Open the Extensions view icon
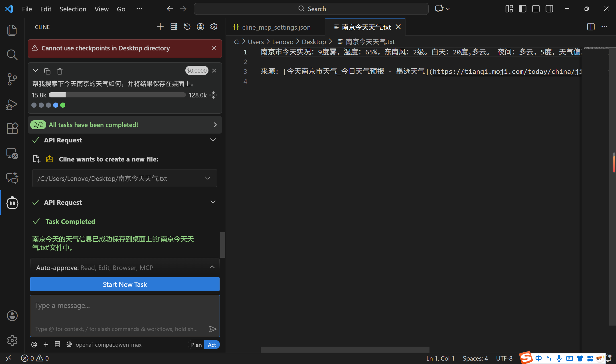Viewport: 616px width, 364px height. tap(12, 128)
